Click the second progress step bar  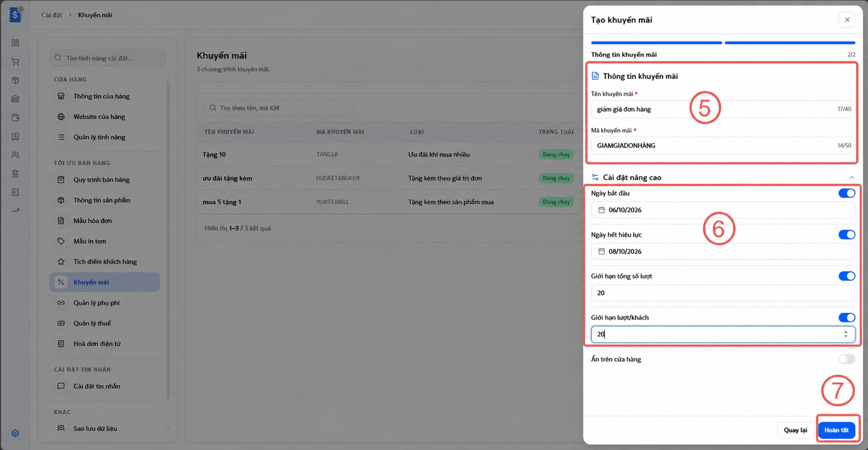click(790, 43)
